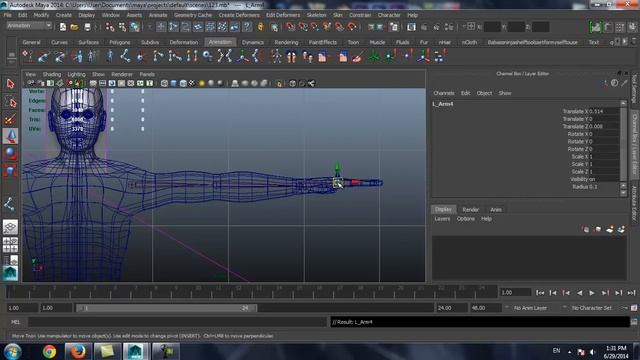The image size is (640, 360).
Task: Open the Layers menu in Layer Editor
Action: click(x=442, y=219)
